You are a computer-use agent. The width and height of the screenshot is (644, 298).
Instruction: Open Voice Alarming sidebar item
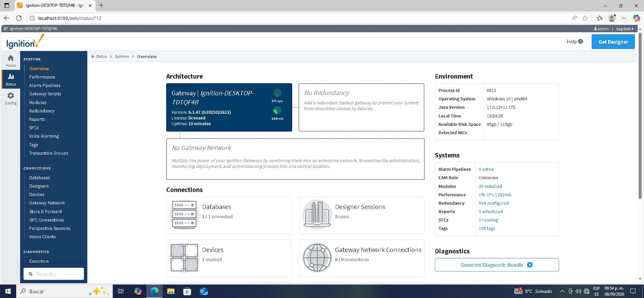point(44,136)
